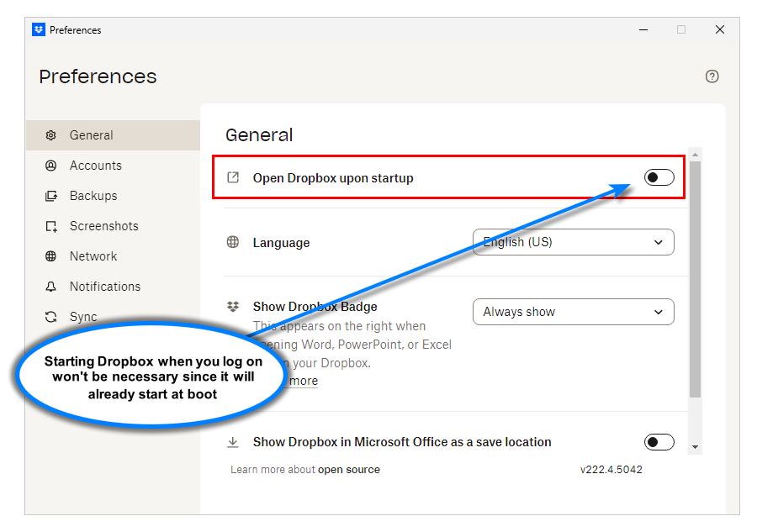Click the vertical scrollbar thumb
The image size is (757, 532).
click(x=695, y=277)
